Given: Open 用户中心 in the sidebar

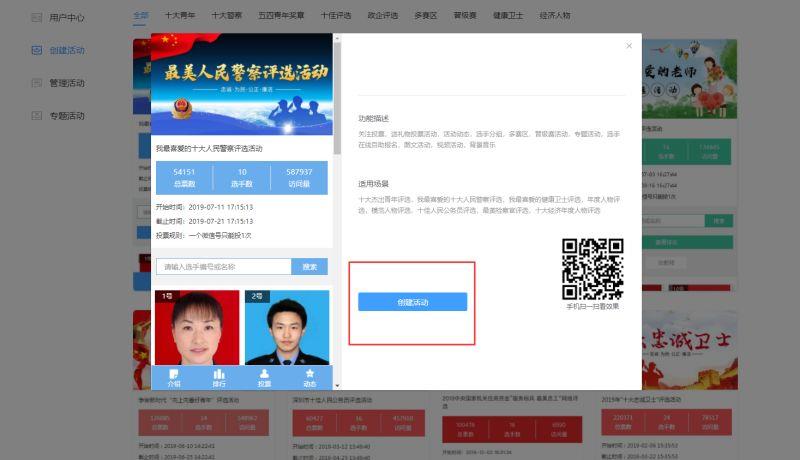Looking at the screenshot, I should pyautogui.click(x=58, y=17).
